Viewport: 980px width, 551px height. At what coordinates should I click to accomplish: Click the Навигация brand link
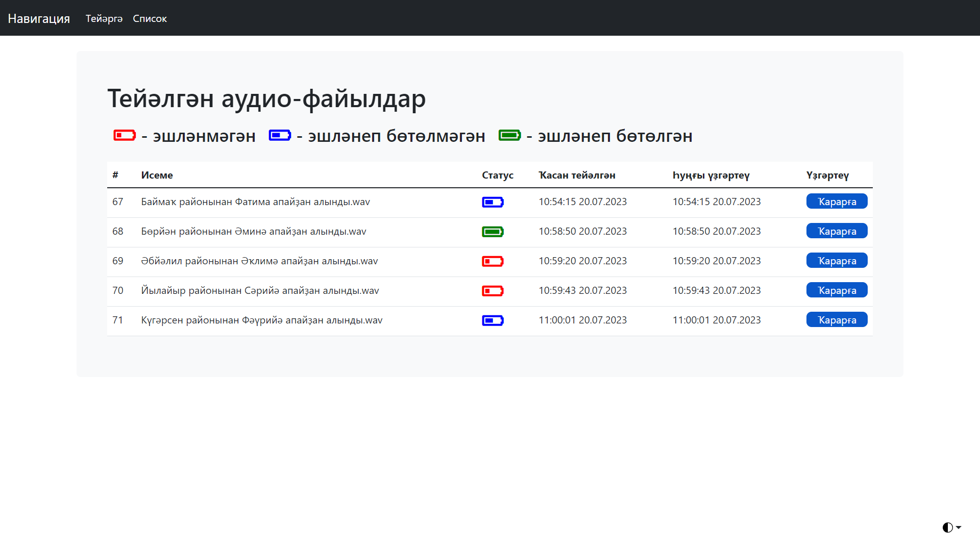pyautogui.click(x=39, y=18)
